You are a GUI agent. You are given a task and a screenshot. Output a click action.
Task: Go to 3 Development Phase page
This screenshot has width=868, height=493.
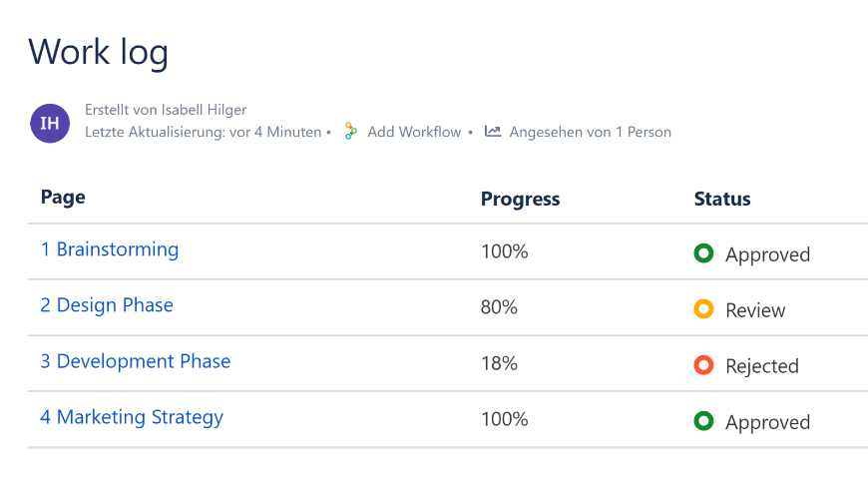[x=136, y=361]
